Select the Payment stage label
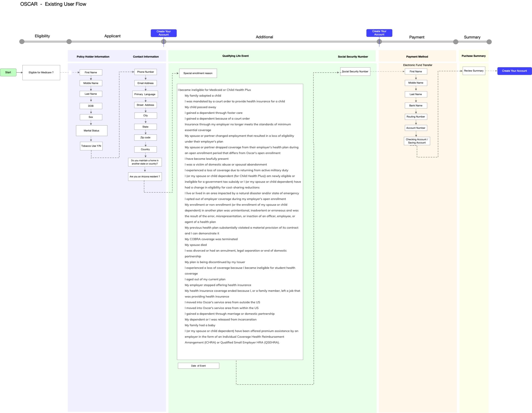 417,37
